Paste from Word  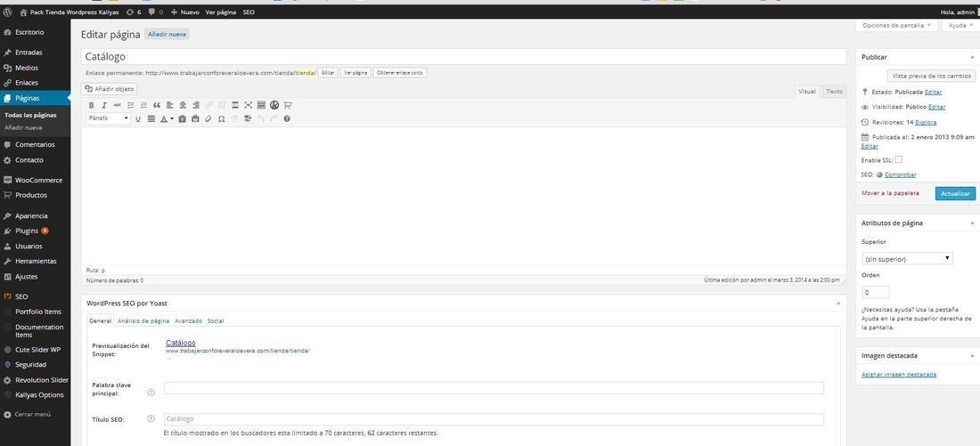click(195, 118)
